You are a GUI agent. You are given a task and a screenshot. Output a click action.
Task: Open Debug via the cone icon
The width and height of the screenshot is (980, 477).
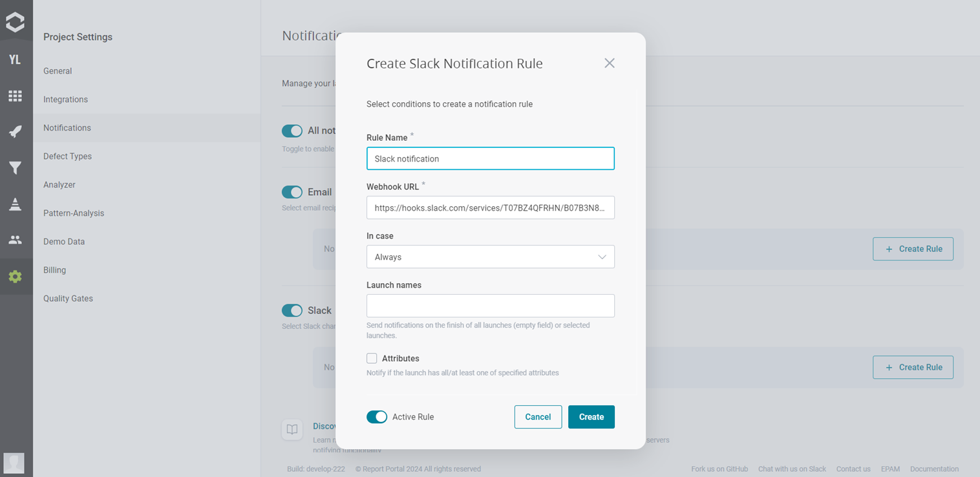(x=15, y=204)
